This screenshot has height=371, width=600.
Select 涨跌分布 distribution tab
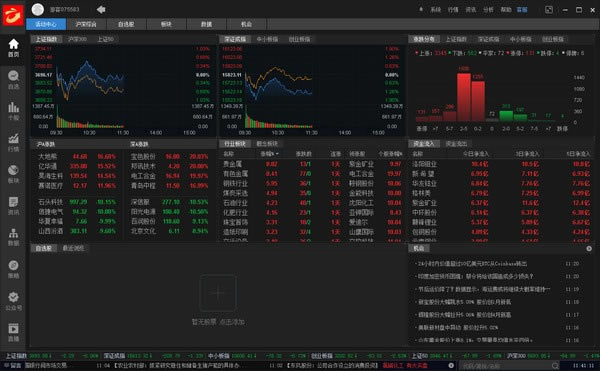424,39
